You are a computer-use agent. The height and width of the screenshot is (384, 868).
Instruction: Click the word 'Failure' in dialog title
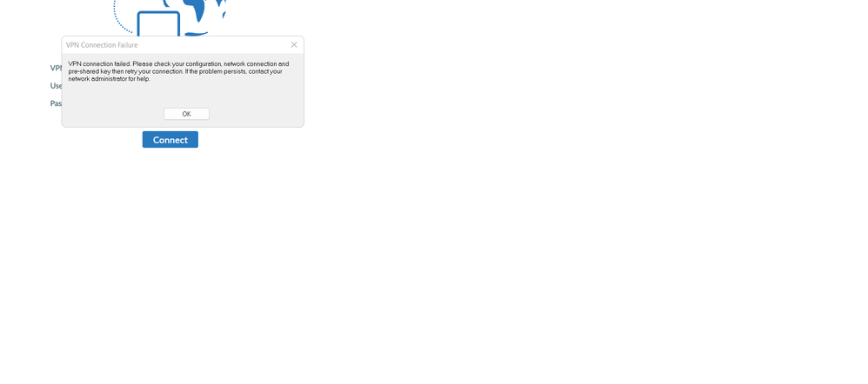tap(127, 45)
